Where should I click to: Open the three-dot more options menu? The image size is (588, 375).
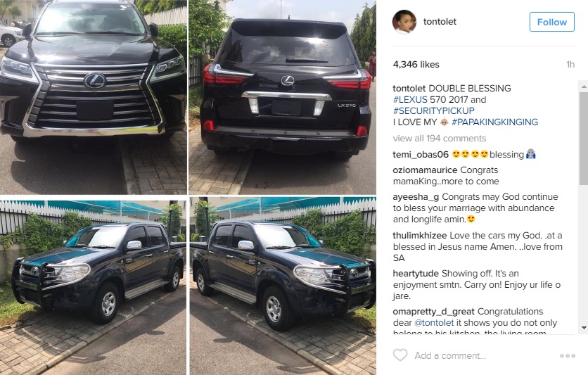[568, 355]
